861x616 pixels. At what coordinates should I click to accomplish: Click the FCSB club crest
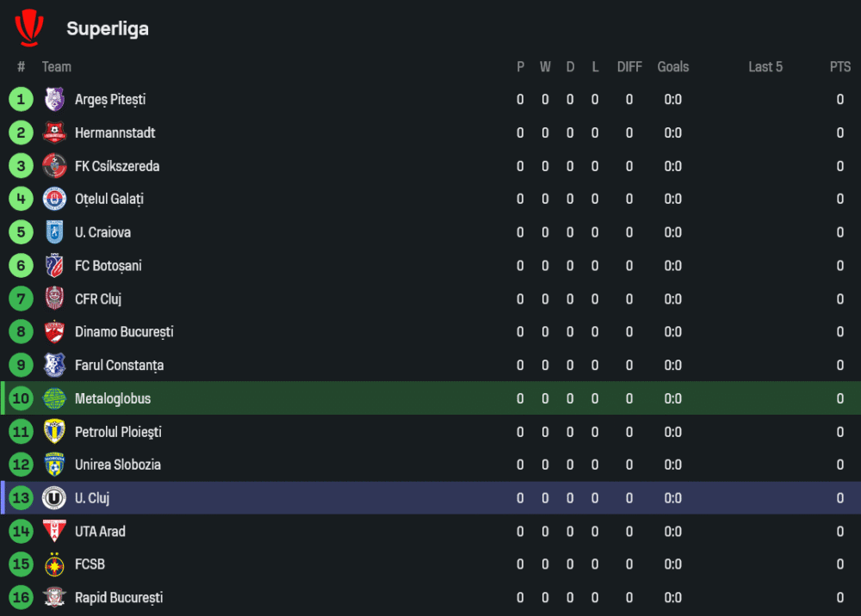[55, 564]
